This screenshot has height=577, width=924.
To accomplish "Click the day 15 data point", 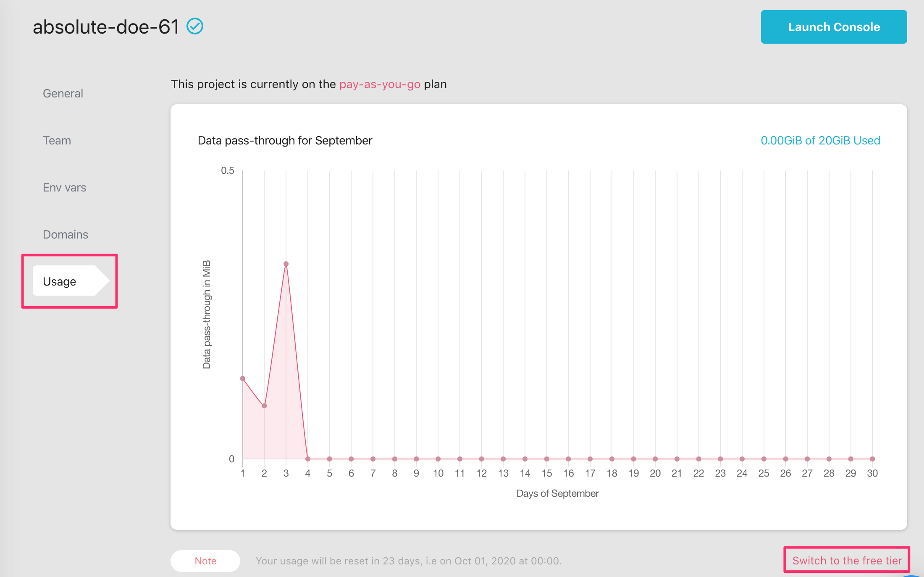I will coord(546,459).
